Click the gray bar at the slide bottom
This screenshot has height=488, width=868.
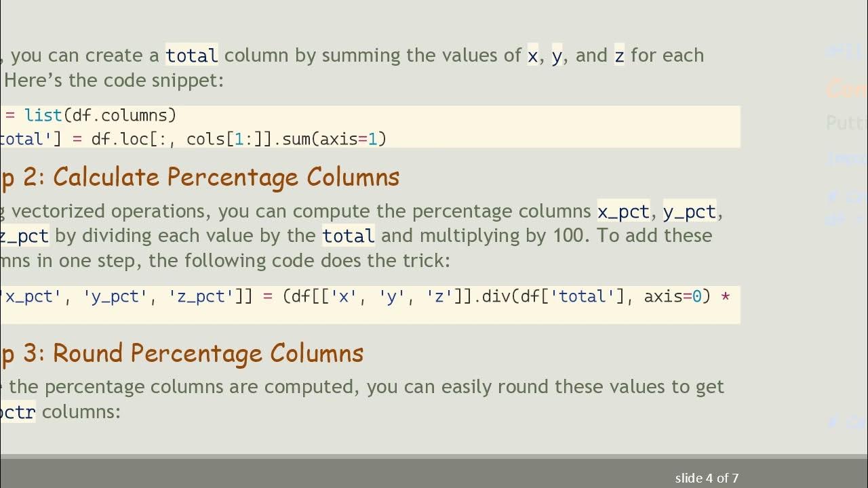pyautogui.click(x=339, y=473)
